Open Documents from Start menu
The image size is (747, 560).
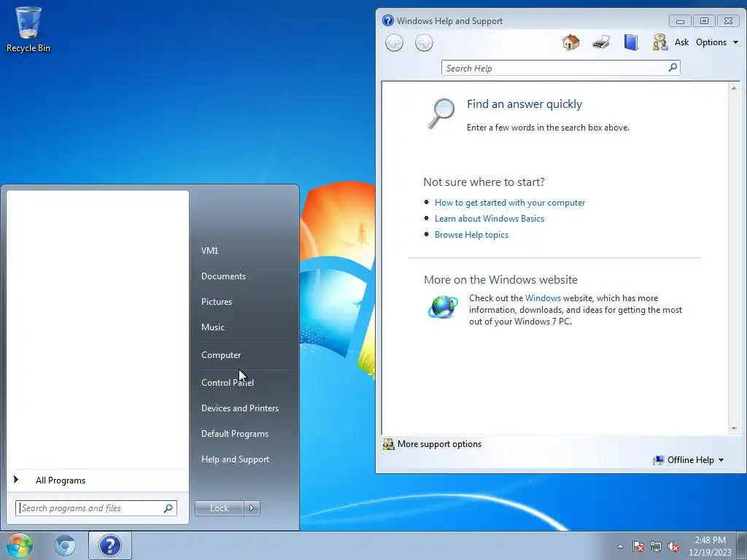(x=223, y=276)
